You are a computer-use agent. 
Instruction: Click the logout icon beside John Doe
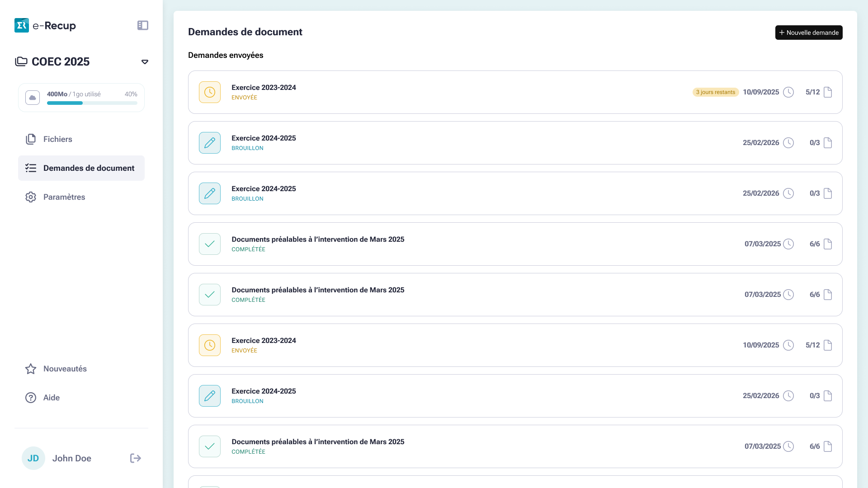[x=136, y=458]
